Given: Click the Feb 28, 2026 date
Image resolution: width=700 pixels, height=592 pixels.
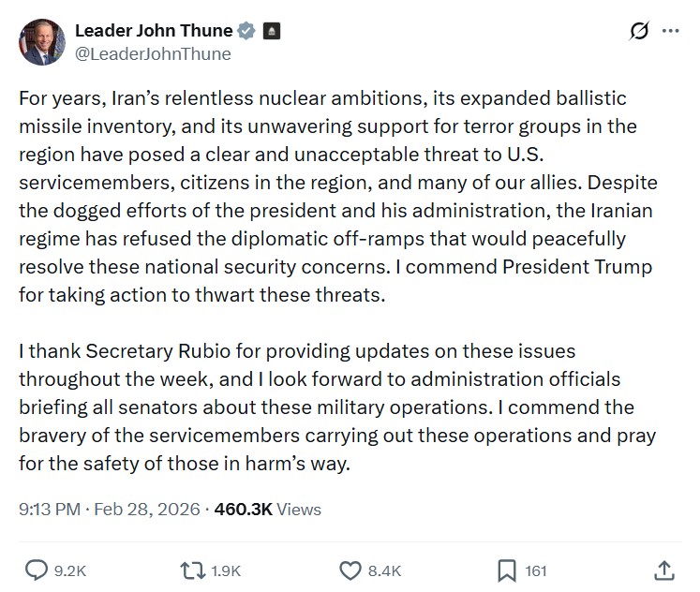Looking at the screenshot, I should click(149, 510).
